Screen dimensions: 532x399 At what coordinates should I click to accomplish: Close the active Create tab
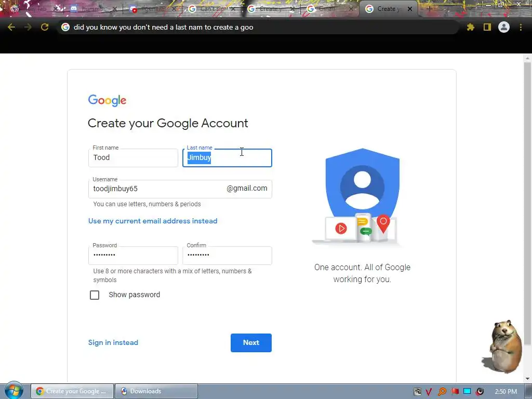click(410, 9)
